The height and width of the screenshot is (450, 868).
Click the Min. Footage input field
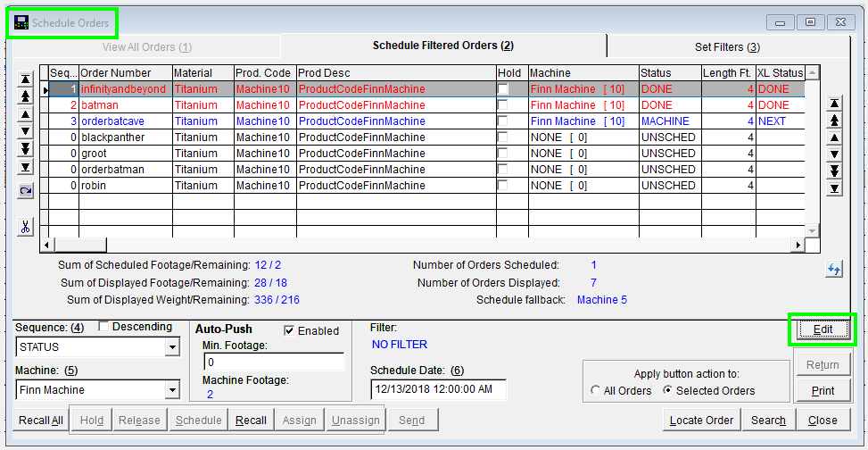(x=274, y=362)
